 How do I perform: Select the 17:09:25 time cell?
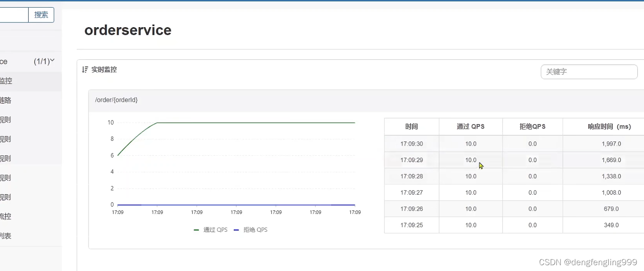pos(411,225)
